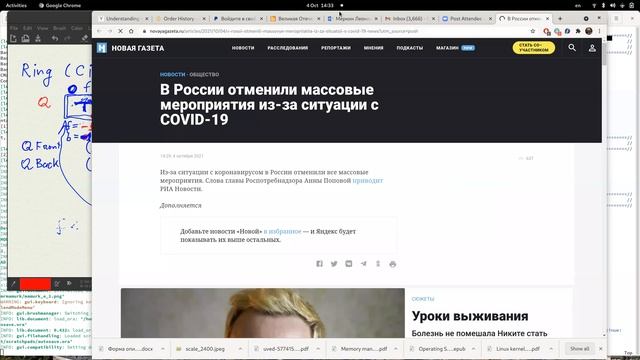The width and height of the screenshot is (640, 360).
Task: Share the article on Twitter
Action: pyautogui.click(x=334, y=264)
